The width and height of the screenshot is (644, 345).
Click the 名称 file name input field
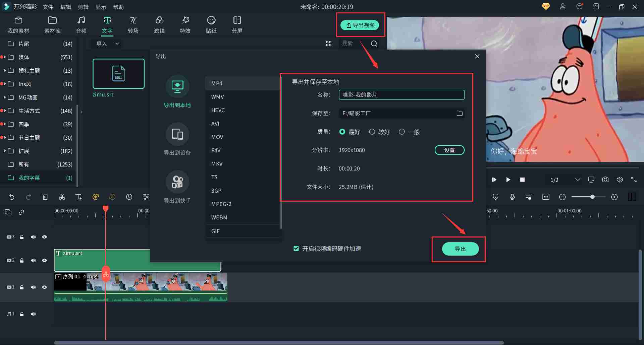point(402,95)
